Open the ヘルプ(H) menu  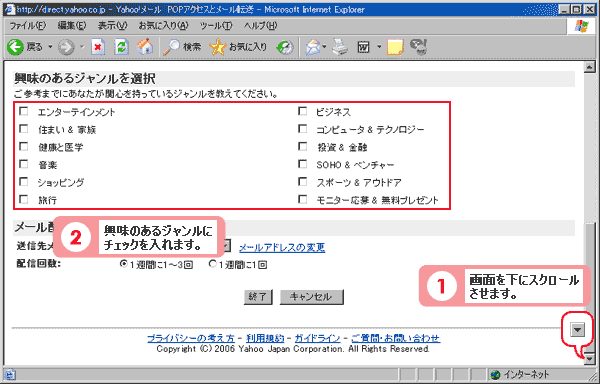(x=261, y=26)
